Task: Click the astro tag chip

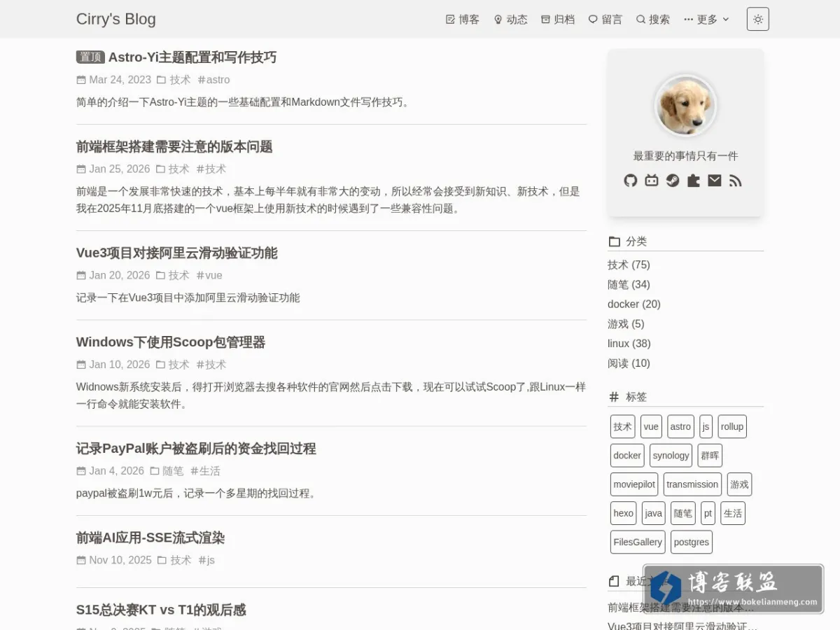Action: [680, 426]
